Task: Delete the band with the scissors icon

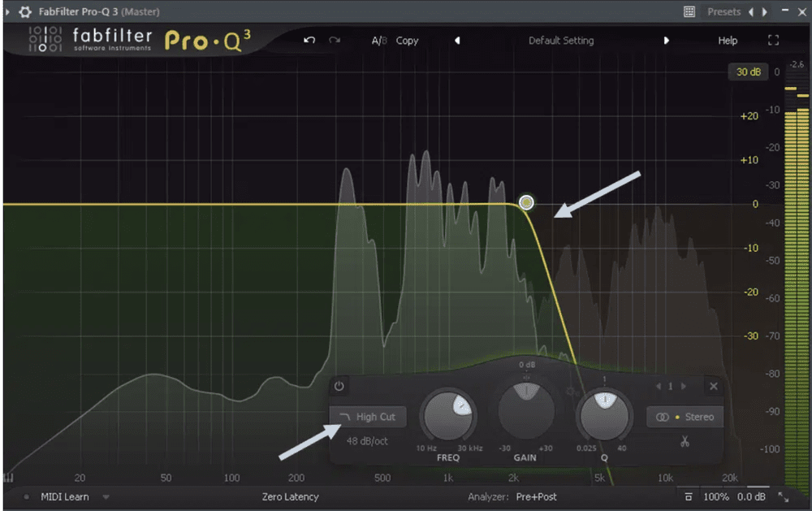Action: click(685, 440)
